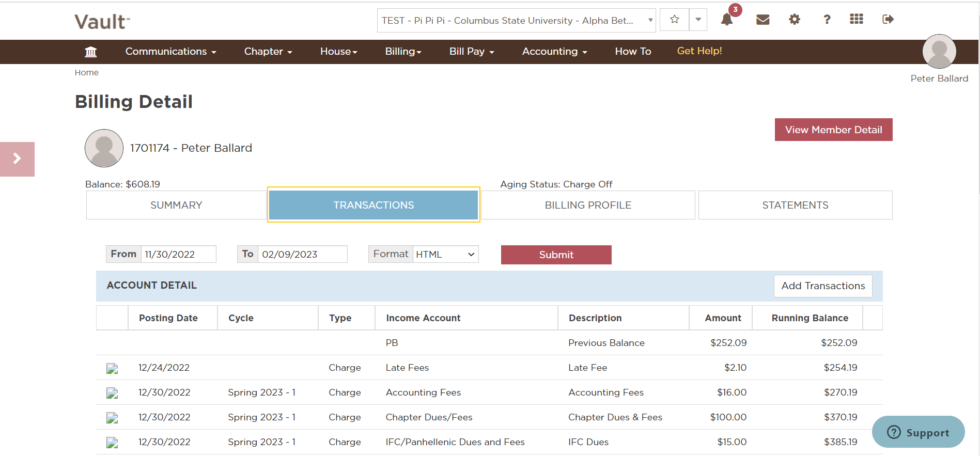Viewport: 980px width, 456px height.
Task: Click the logout arrow icon
Action: (x=888, y=20)
